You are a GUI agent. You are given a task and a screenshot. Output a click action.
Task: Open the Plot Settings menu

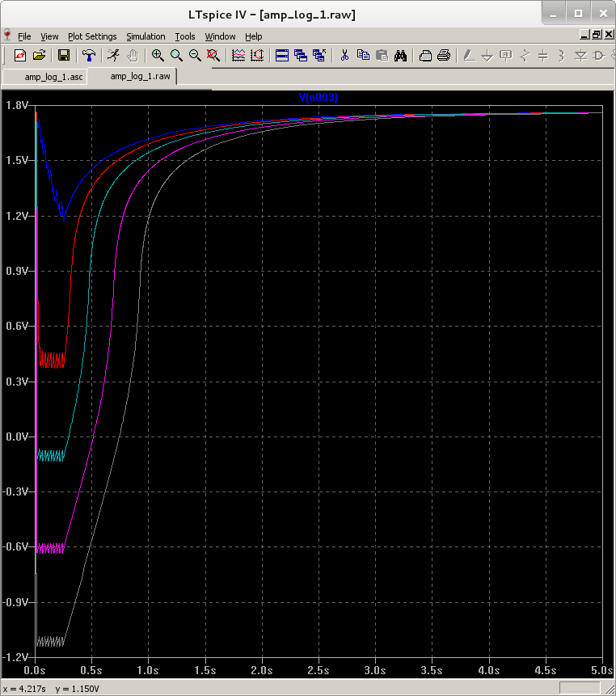[x=92, y=36]
